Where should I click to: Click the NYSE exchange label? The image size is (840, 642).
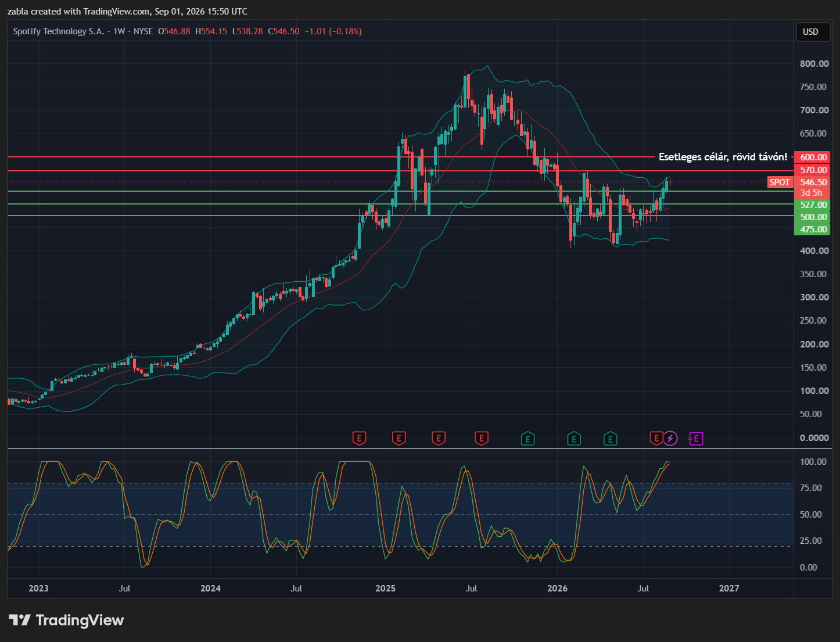coord(143,31)
